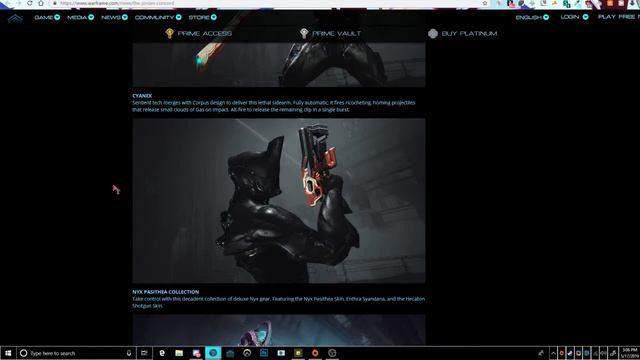Bookmark this page with the star icon
Screen dimensions: 640x360
point(485,3)
